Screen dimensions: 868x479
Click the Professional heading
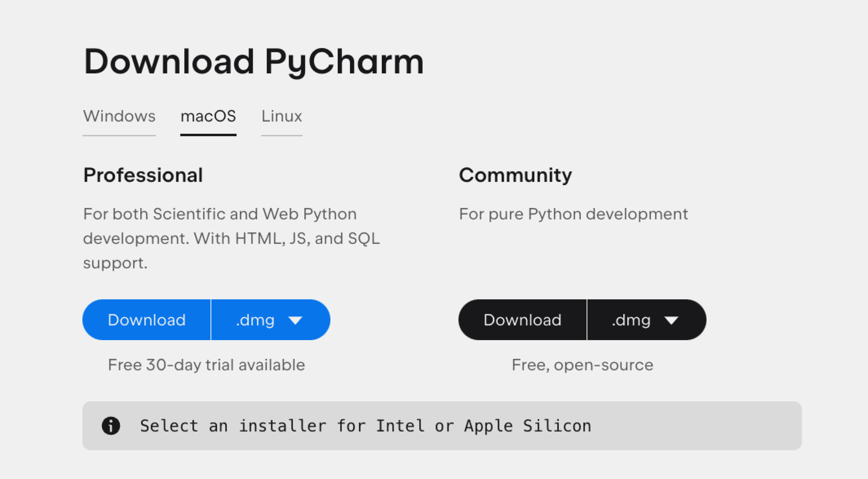click(x=143, y=175)
